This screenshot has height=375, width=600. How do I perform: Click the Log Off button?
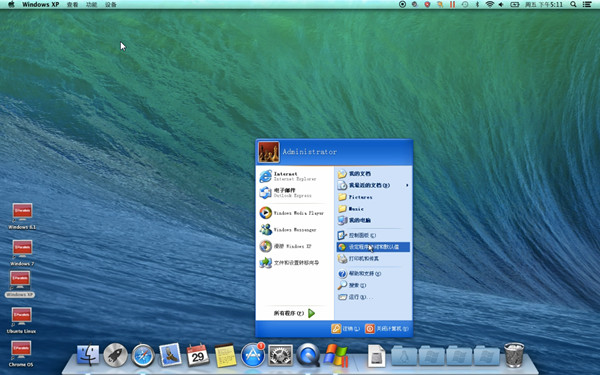point(346,328)
